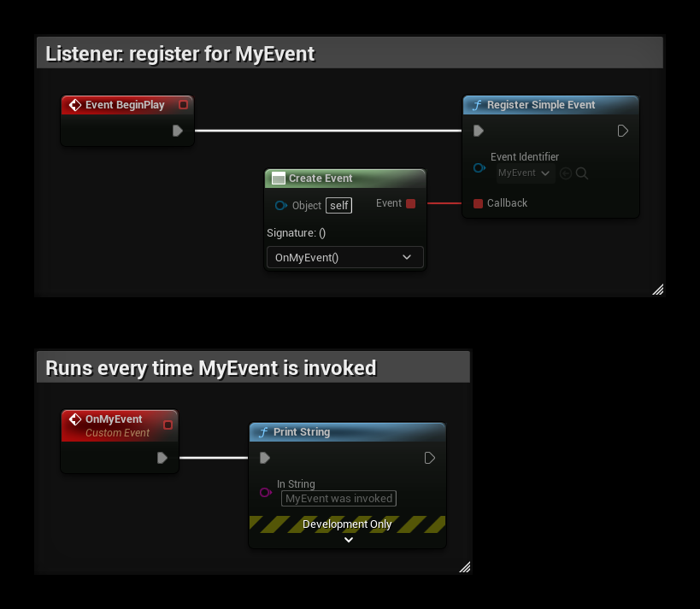Click the red Callback delegate pin
The width and height of the screenshot is (700, 609).
(x=478, y=203)
